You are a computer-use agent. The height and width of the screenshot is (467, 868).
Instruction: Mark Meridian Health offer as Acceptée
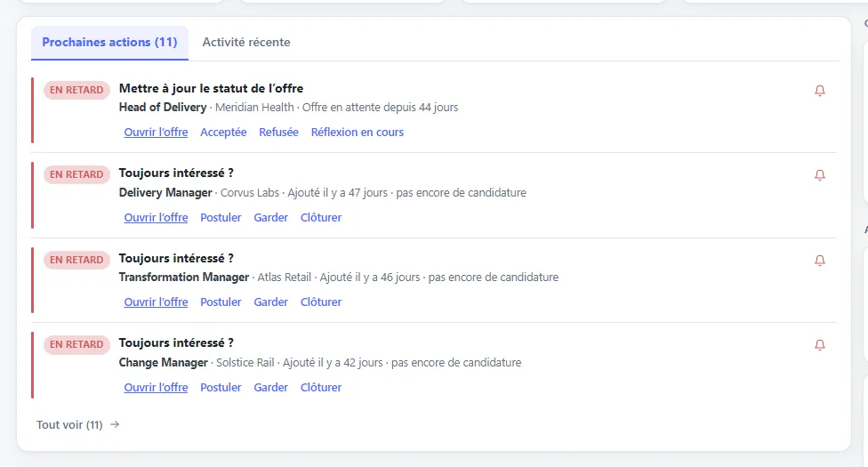point(223,133)
